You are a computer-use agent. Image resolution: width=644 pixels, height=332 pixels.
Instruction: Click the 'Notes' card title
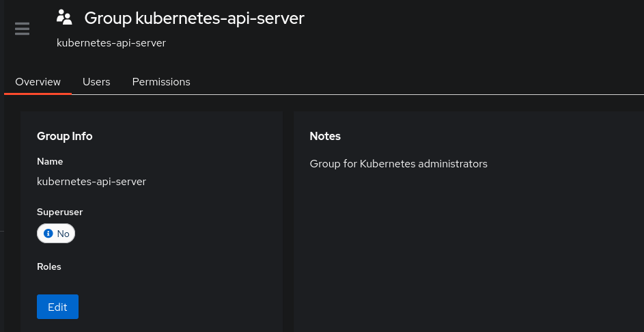tap(325, 136)
